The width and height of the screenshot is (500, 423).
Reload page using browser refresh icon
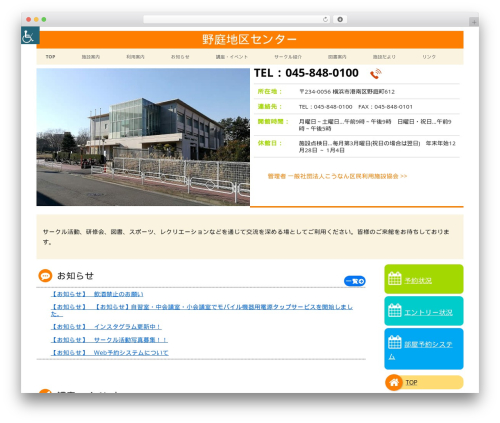[x=325, y=19]
